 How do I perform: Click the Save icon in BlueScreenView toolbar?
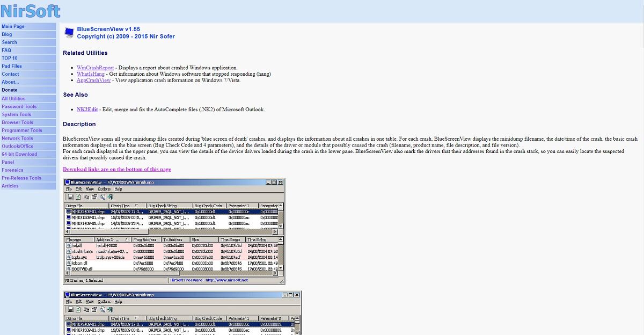point(70,196)
